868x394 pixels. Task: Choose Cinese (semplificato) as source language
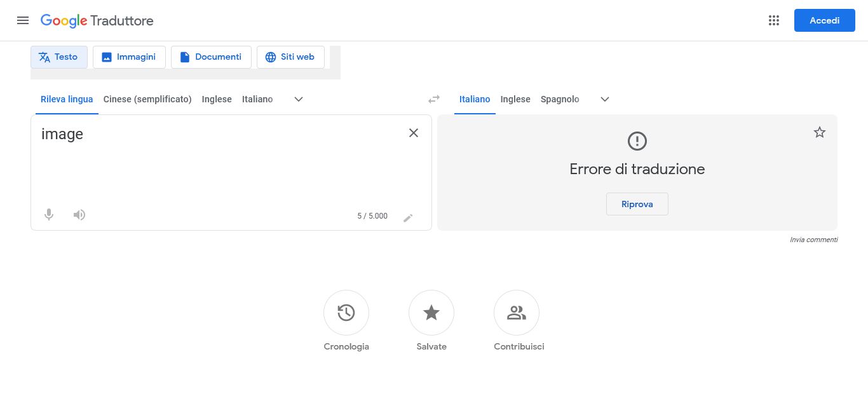147,99
